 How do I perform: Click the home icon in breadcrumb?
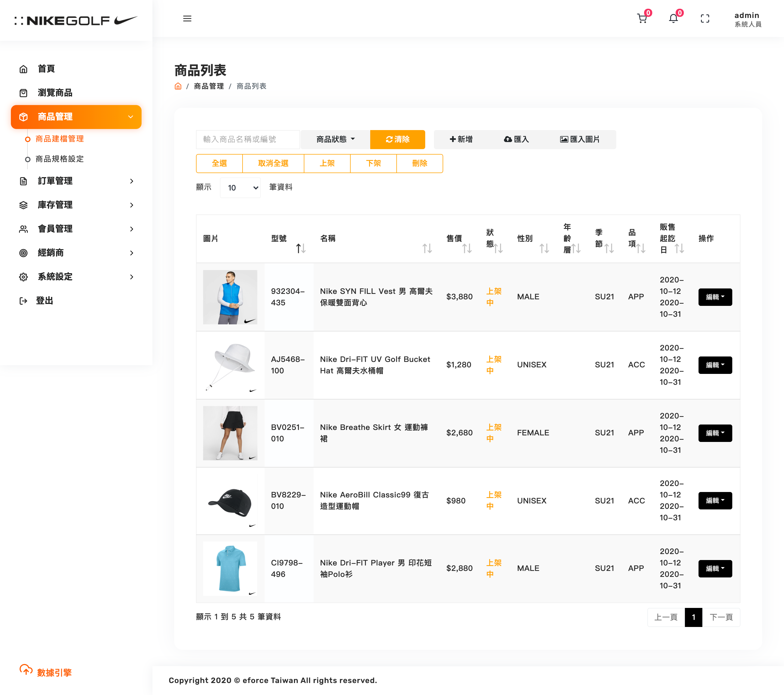coord(178,86)
